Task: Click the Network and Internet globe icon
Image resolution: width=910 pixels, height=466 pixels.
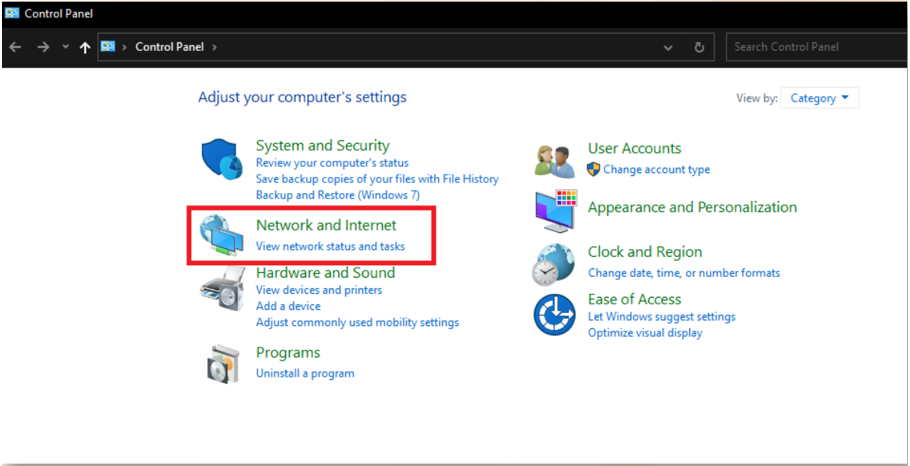Action: [222, 235]
